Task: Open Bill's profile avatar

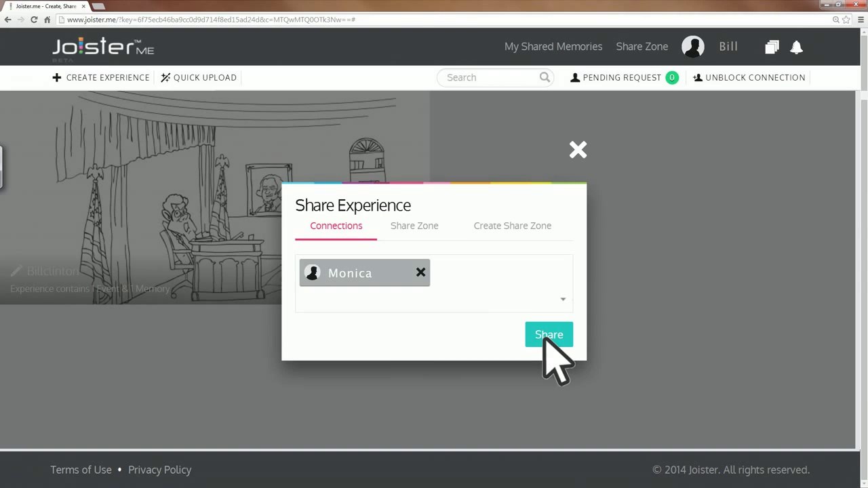Action: [x=693, y=46]
